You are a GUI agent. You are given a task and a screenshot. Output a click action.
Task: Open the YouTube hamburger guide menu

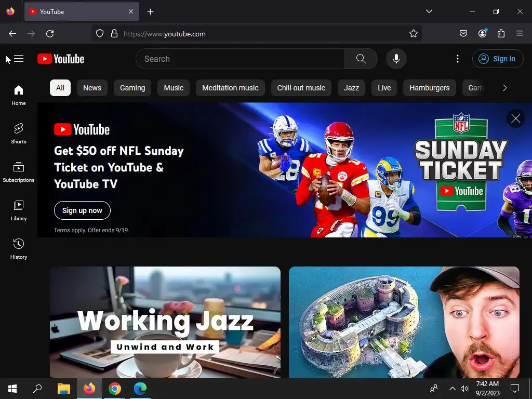pos(19,59)
